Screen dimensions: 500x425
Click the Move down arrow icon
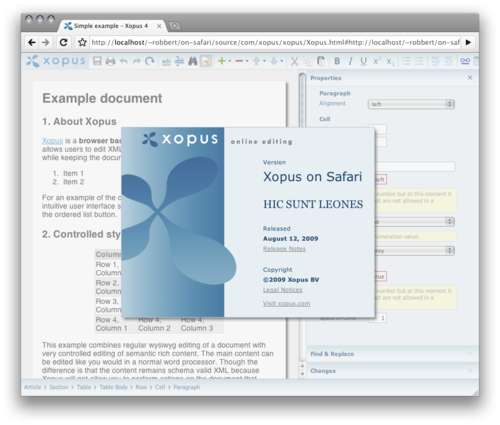274,61
